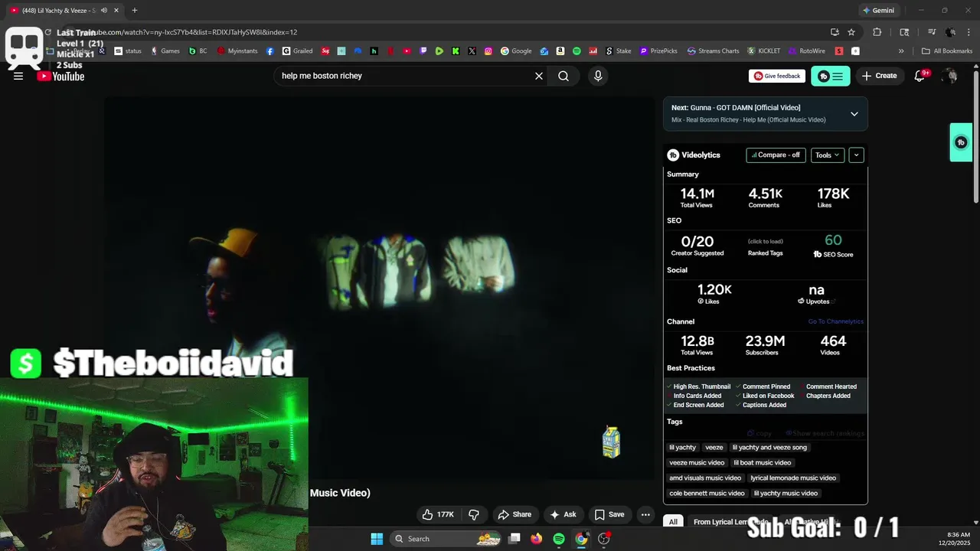
Task: Collapse the Videolytics panel arrow
Action: pos(856,155)
